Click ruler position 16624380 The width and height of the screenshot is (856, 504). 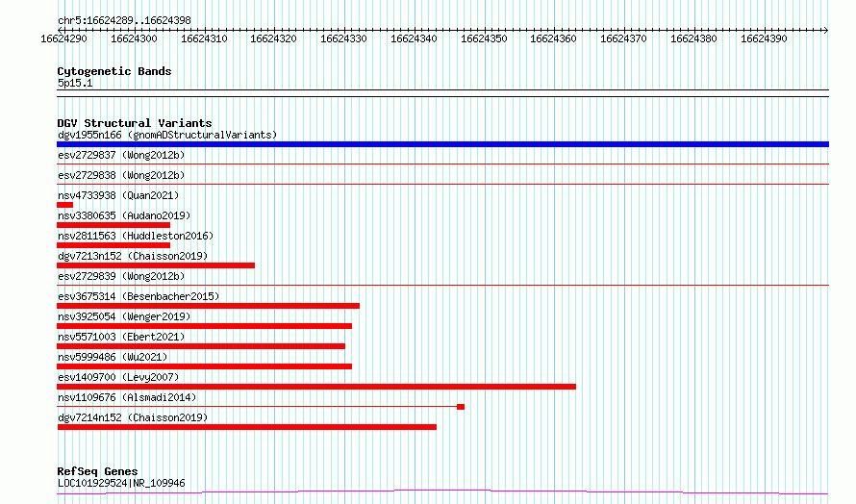693,38
